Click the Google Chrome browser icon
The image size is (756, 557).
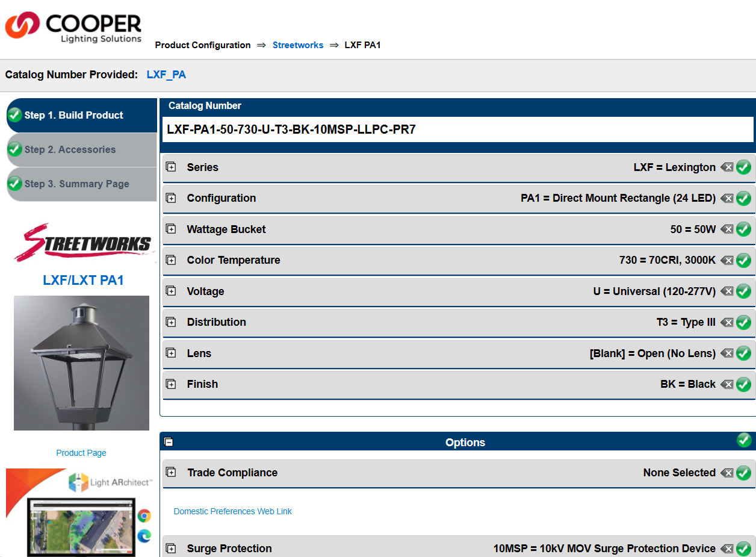tap(144, 516)
